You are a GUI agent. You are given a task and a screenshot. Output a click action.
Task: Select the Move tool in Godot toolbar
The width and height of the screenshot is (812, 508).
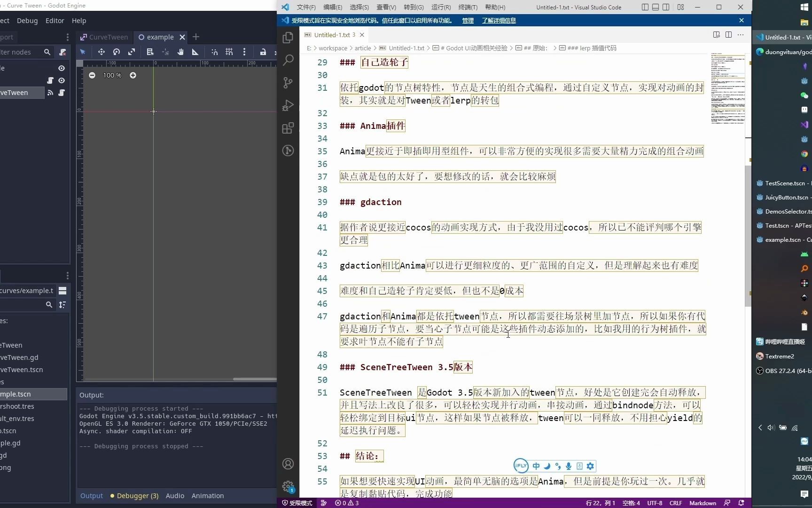click(101, 52)
